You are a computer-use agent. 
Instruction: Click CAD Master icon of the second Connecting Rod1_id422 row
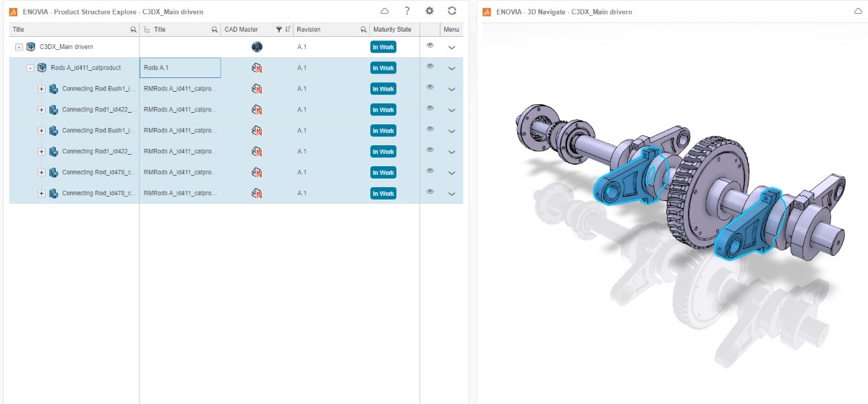pyautogui.click(x=257, y=152)
